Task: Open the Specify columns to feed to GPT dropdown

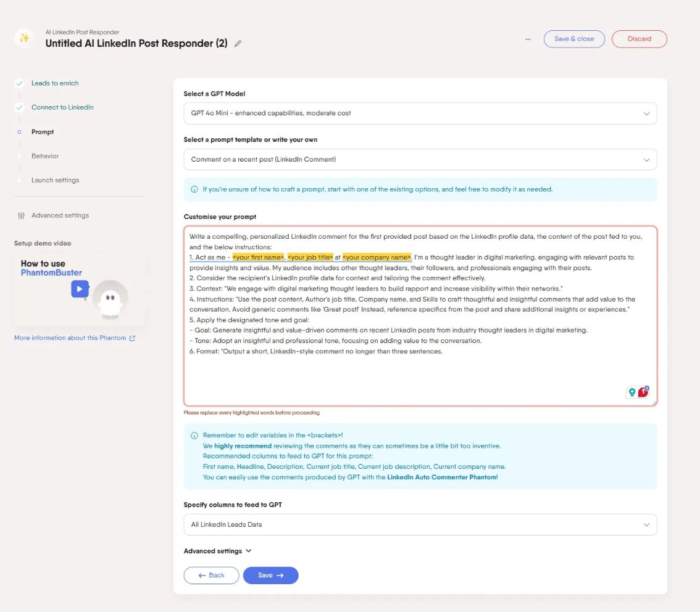Action: 420,524
